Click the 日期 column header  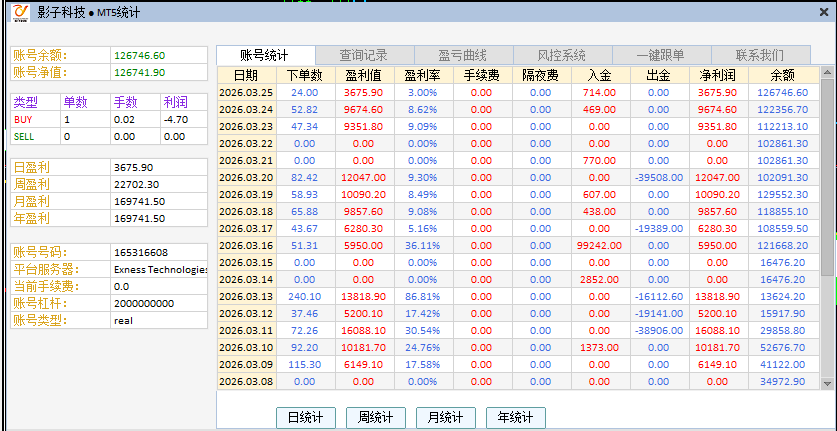247,75
